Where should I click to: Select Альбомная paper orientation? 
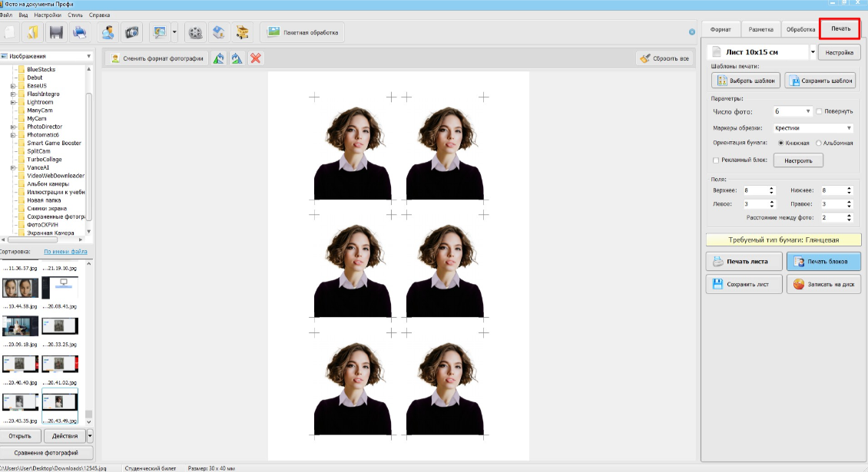(x=819, y=143)
